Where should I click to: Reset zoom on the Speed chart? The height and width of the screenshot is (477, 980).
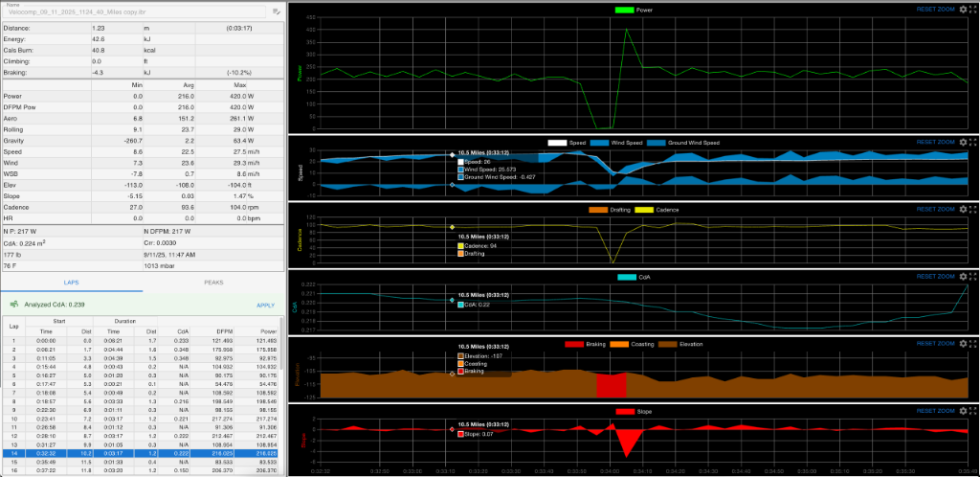pos(936,142)
